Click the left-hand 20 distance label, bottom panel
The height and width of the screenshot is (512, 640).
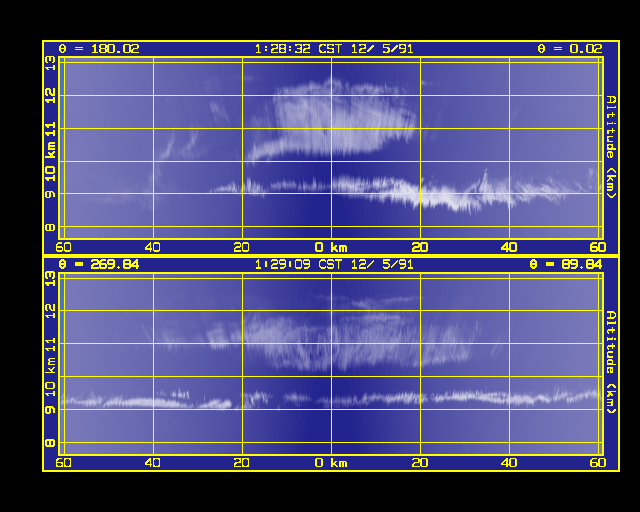click(242, 463)
